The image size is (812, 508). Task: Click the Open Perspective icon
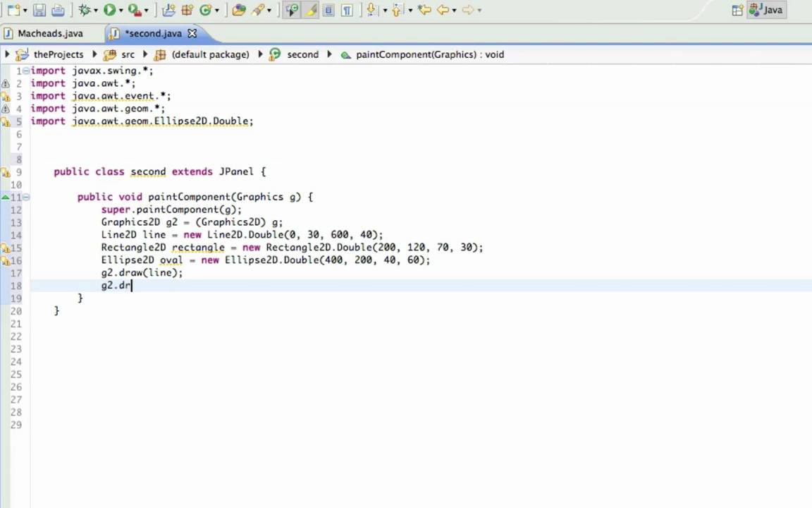pos(737,11)
